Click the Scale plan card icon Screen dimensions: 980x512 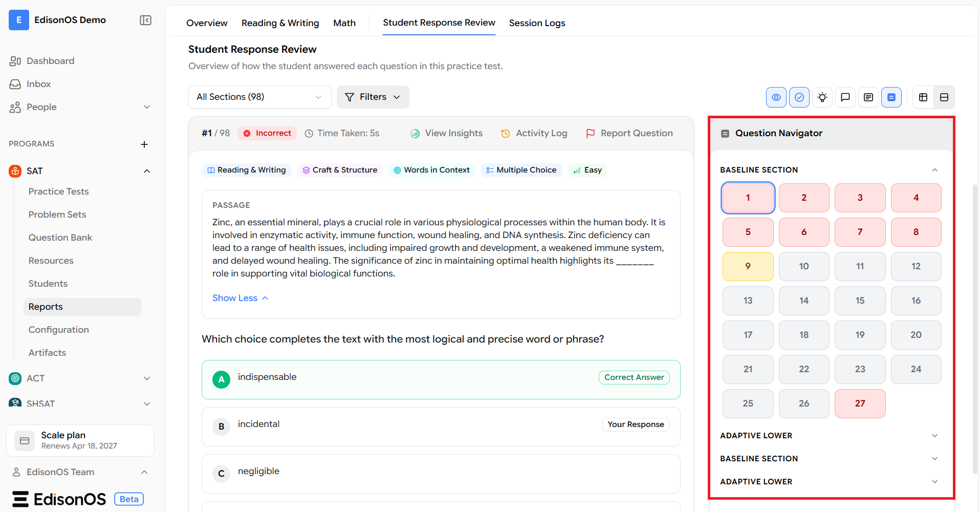(x=25, y=440)
